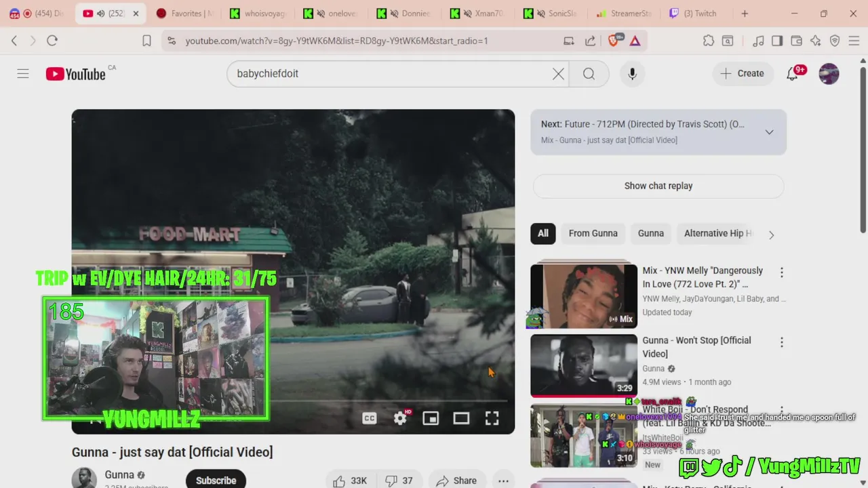Image resolution: width=868 pixels, height=488 pixels.
Task: Advance filter chips with right arrow
Action: tap(771, 235)
